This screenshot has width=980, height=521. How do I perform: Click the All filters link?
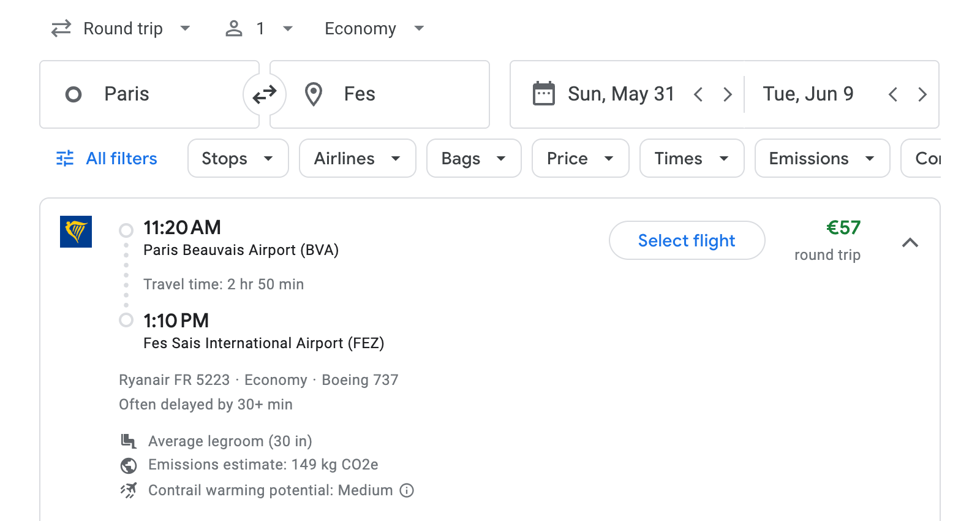121,158
